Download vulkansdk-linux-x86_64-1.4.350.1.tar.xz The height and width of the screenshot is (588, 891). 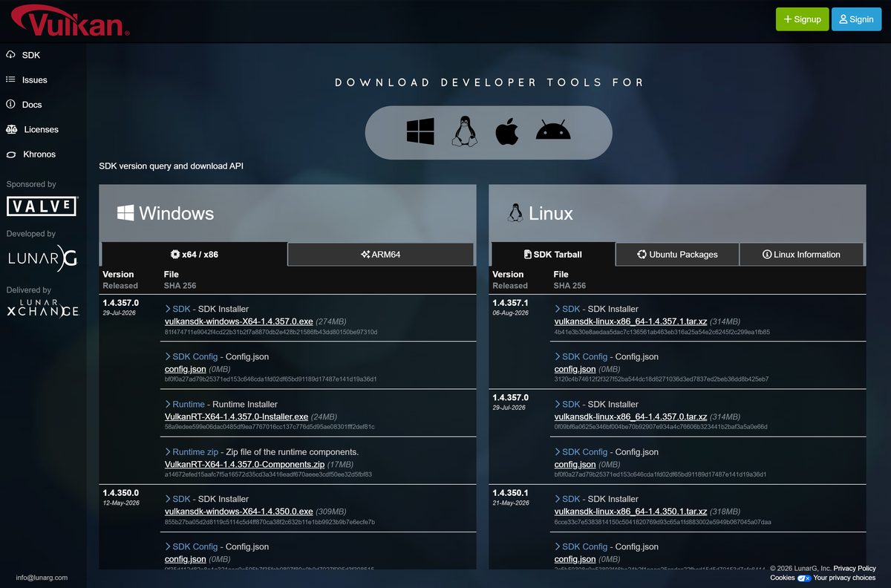tap(630, 512)
